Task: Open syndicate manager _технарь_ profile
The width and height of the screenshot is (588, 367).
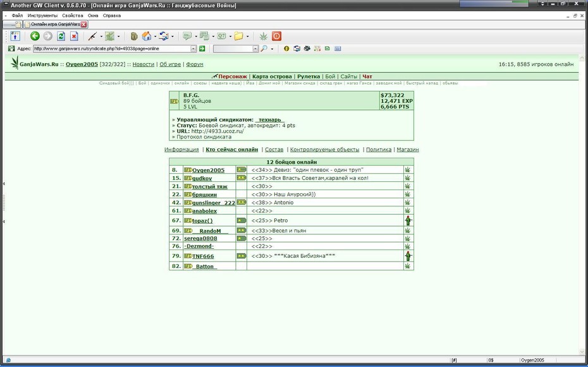Action: click(x=269, y=120)
